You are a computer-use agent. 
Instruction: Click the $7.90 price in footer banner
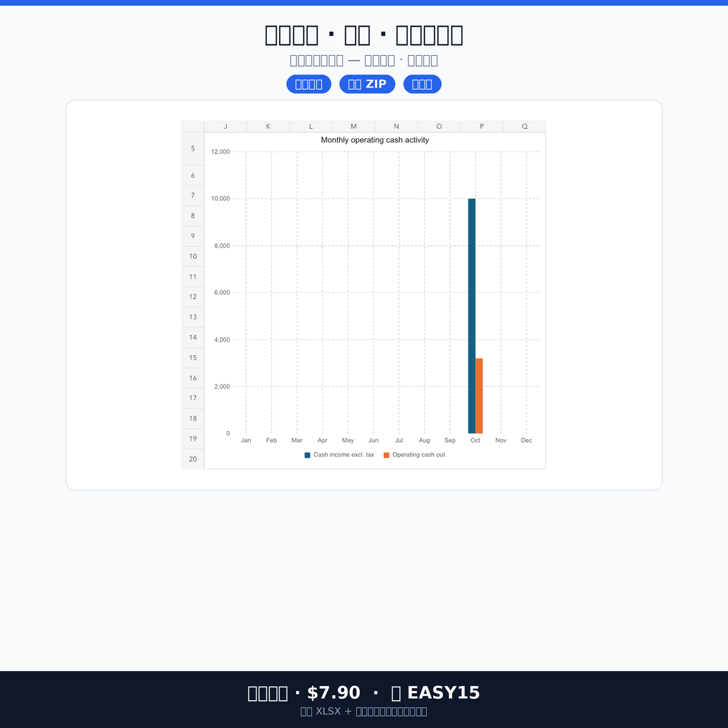click(334, 693)
